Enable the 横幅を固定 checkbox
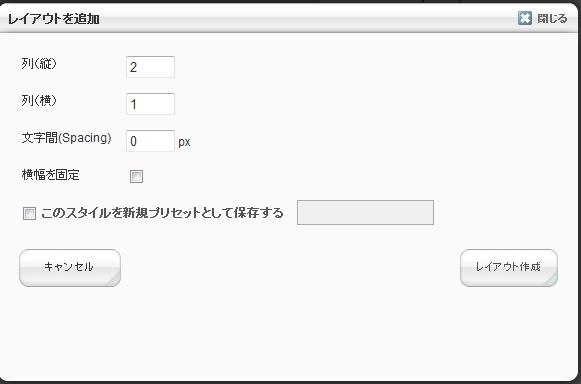The width and height of the screenshot is (581, 384). (136, 176)
